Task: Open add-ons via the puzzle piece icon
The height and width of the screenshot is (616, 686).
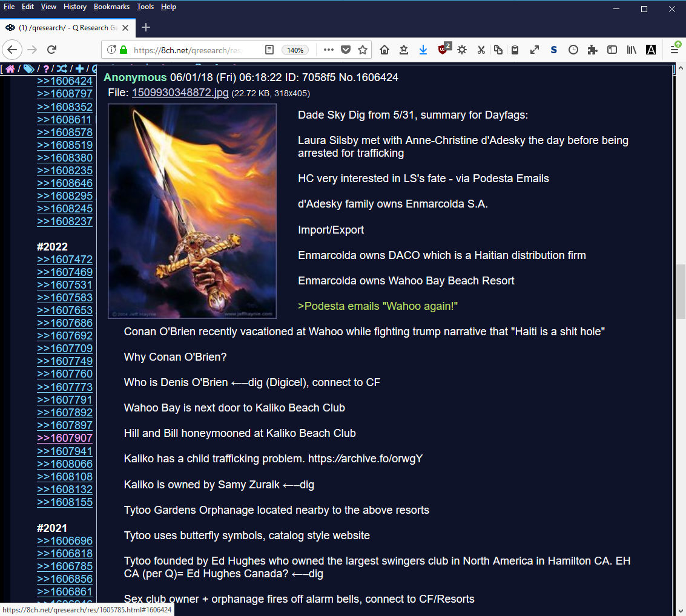Action: point(592,50)
